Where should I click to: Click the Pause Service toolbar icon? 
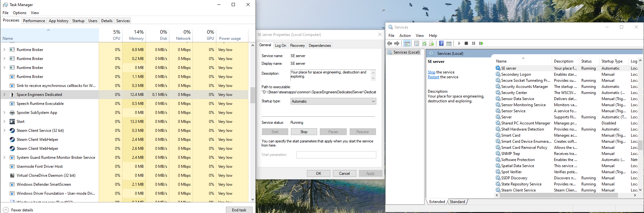474,43
